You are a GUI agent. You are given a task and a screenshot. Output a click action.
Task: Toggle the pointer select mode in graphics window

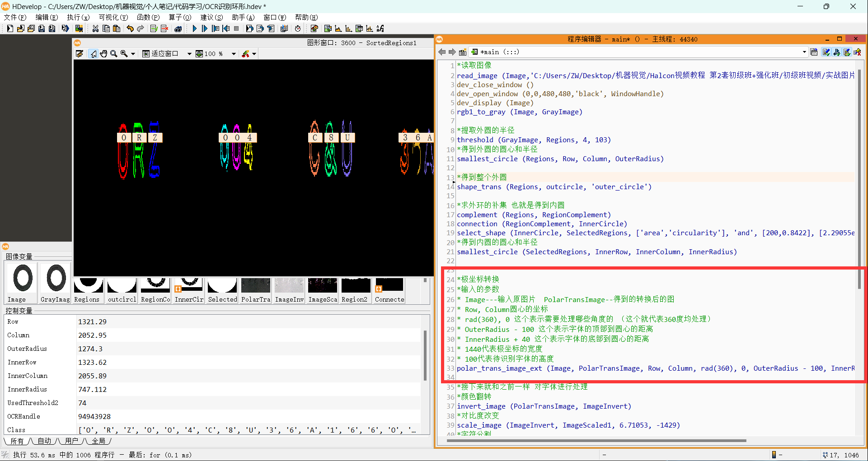click(x=94, y=54)
